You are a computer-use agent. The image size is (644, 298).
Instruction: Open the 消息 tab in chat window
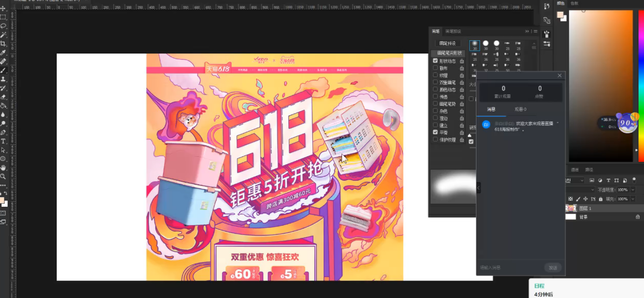(491, 109)
